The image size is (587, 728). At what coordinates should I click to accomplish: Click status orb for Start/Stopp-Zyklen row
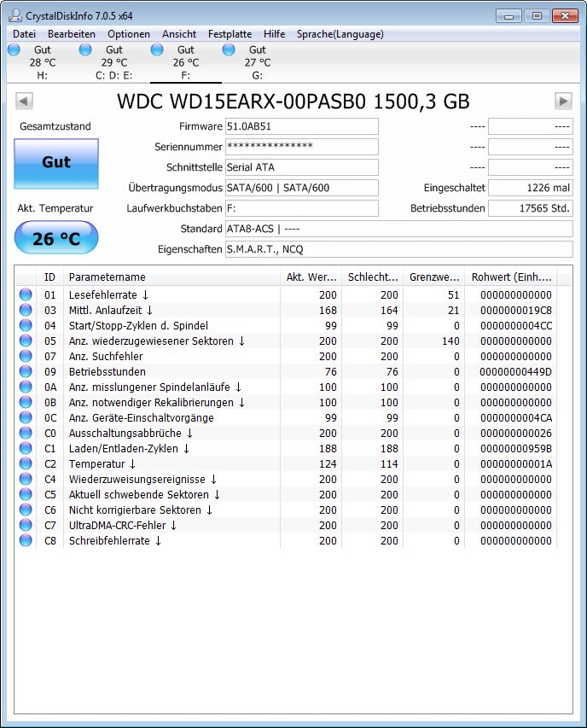click(26, 325)
